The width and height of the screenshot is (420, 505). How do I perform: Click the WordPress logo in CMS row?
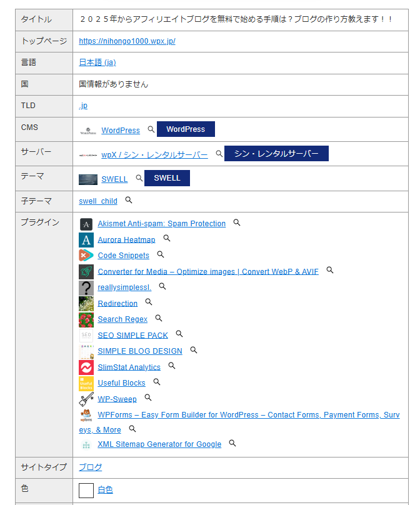pos(88,131)
